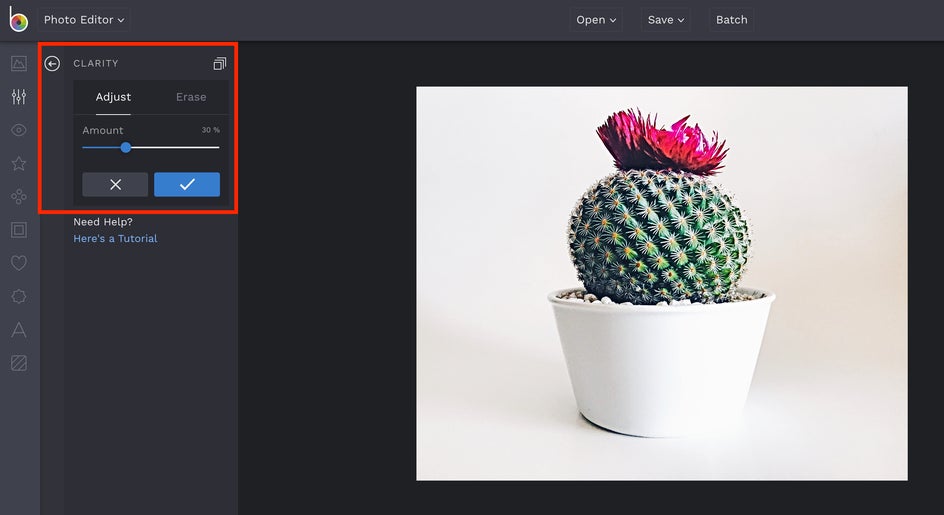Screen dimensions: 944x515
Task: Open the Touch Up eye icon
Action: (x=19, y=130)
